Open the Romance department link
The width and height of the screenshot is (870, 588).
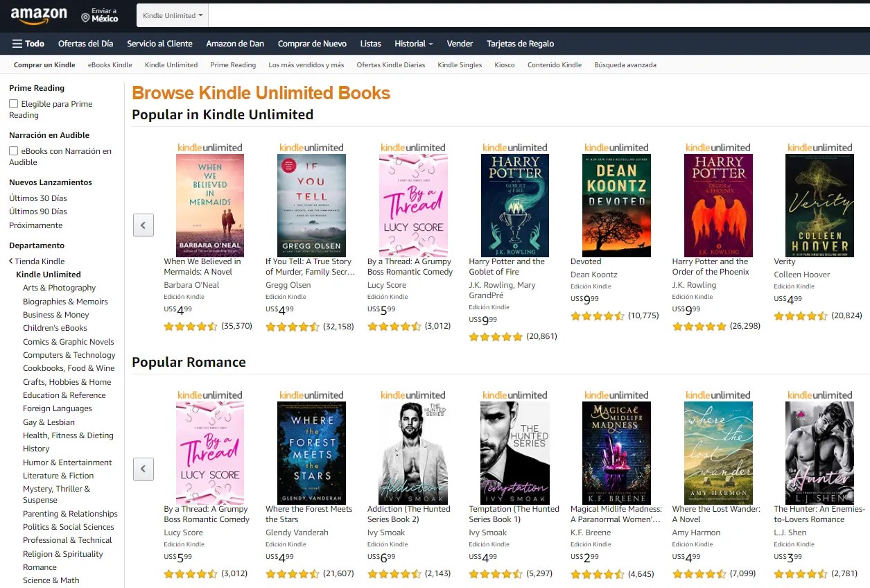point(40,567)
